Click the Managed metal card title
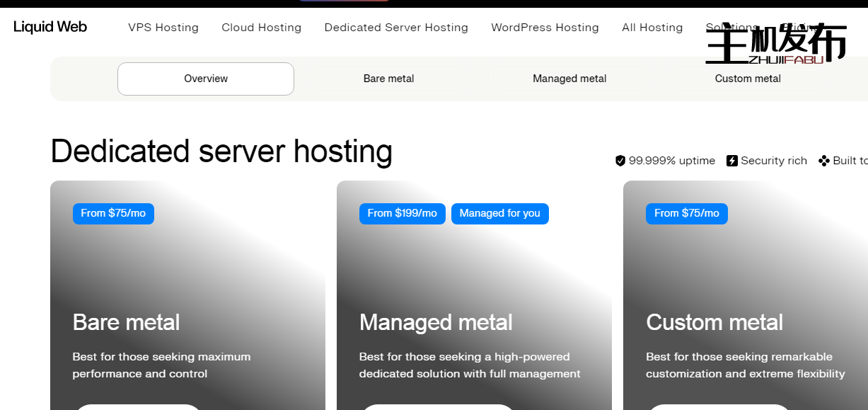The height and width of the screenshot is (410, 868). [x=436, y=322]
